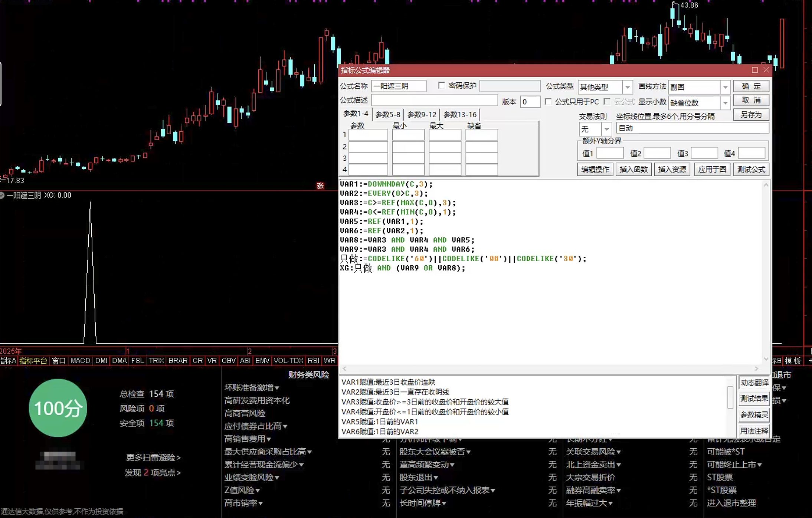Click the XG: line in formula code
This screenshot has height=518, width=812.
coord(402,268)
